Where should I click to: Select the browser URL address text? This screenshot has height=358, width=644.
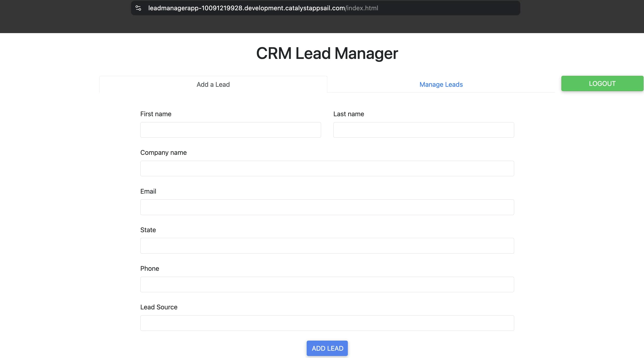click(263, 8)
